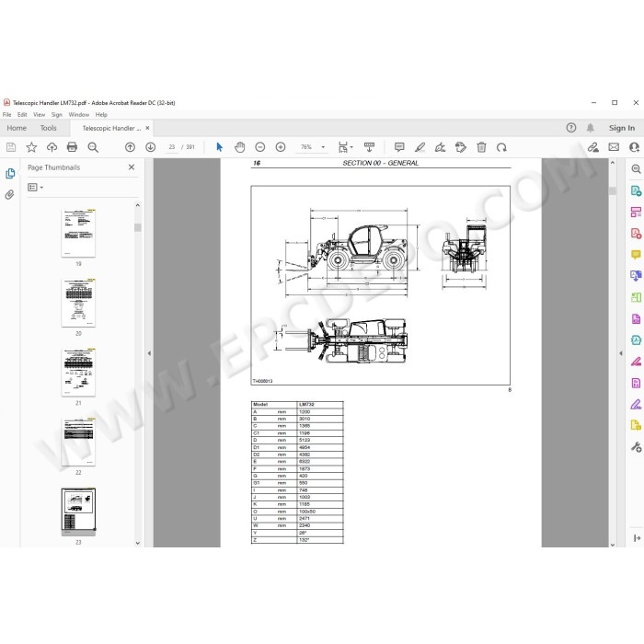Zoom out with the minus button

260,147
